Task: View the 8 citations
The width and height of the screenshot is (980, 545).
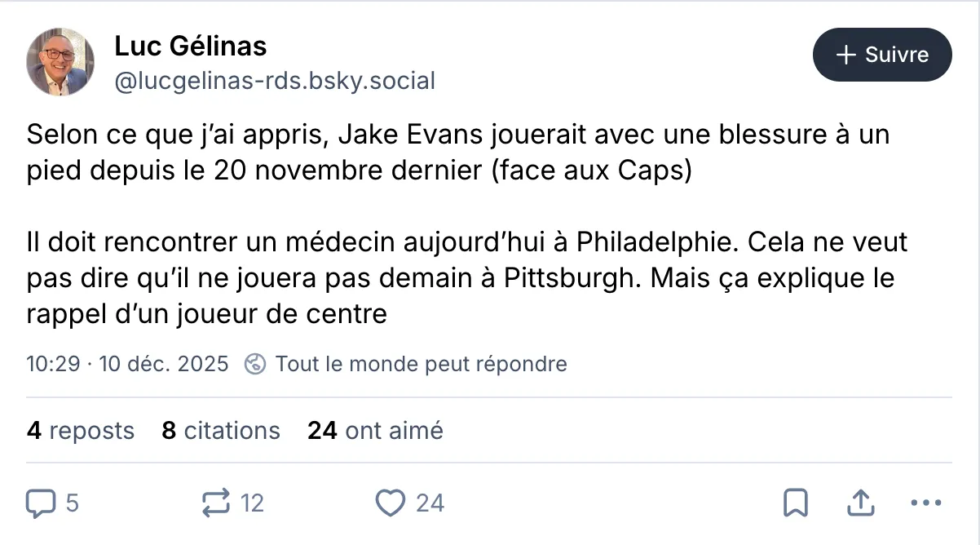Action: point(221,430)
